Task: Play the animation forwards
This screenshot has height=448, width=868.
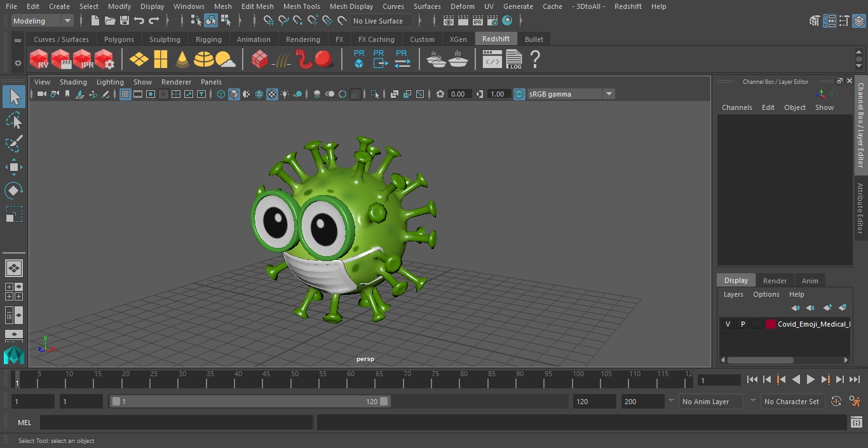Action: coord(811,379)
